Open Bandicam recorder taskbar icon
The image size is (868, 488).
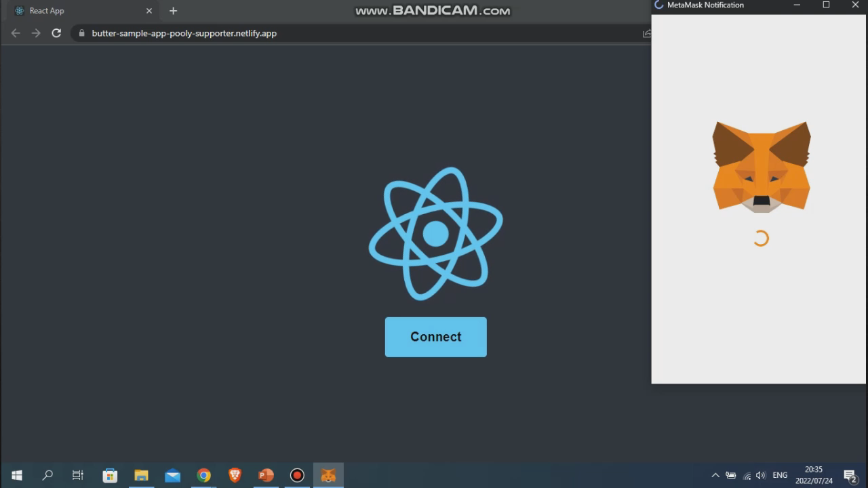[x=297, y=475]
